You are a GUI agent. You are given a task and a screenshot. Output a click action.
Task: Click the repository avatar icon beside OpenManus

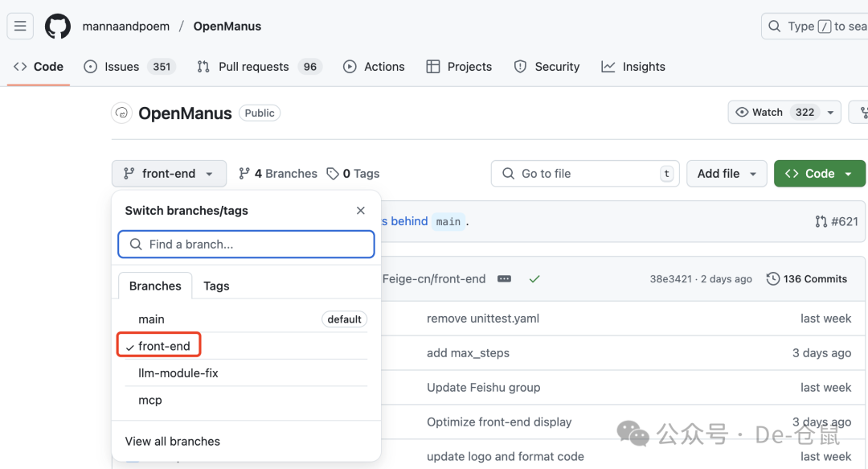pyautogui.click(x=122, y=113)
